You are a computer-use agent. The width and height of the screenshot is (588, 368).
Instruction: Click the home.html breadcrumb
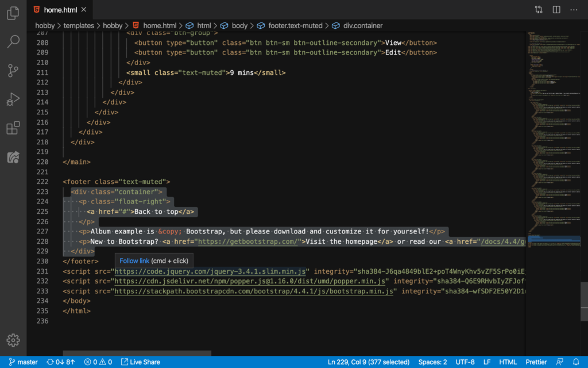(x=160, y=25)
